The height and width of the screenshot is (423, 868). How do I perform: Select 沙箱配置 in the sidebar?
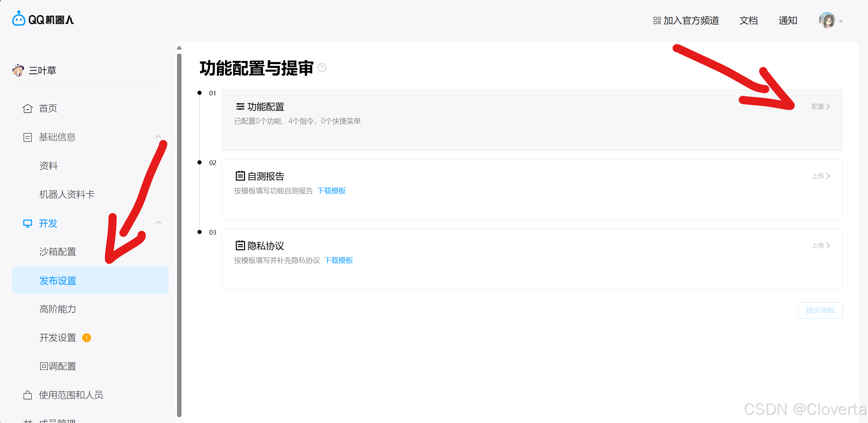click(x=58, y=252)
